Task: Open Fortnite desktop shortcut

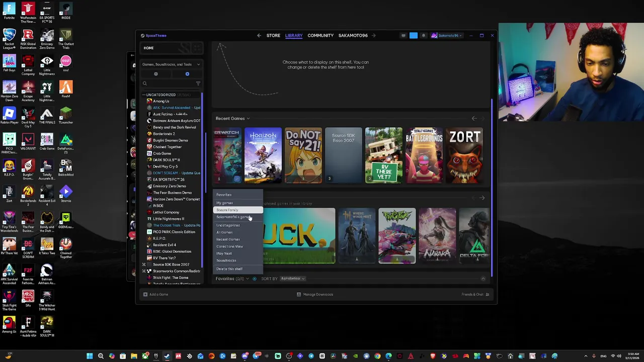Action: (x=9, y=12)
